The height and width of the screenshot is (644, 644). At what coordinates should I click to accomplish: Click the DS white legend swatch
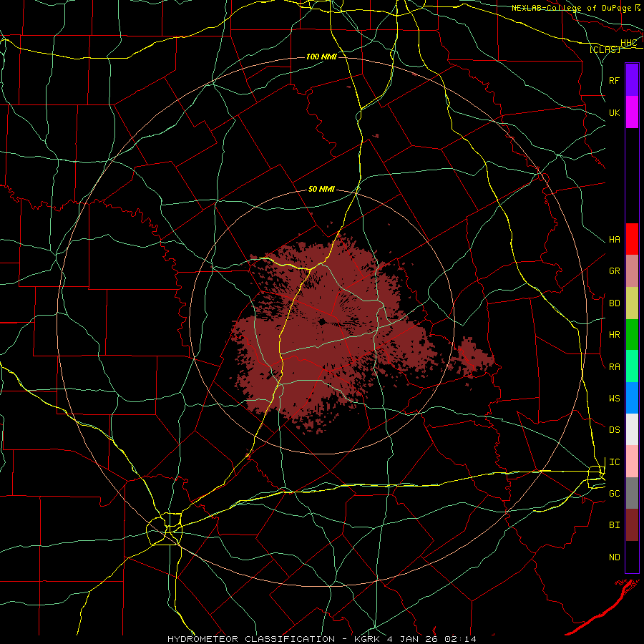(632, 429)
